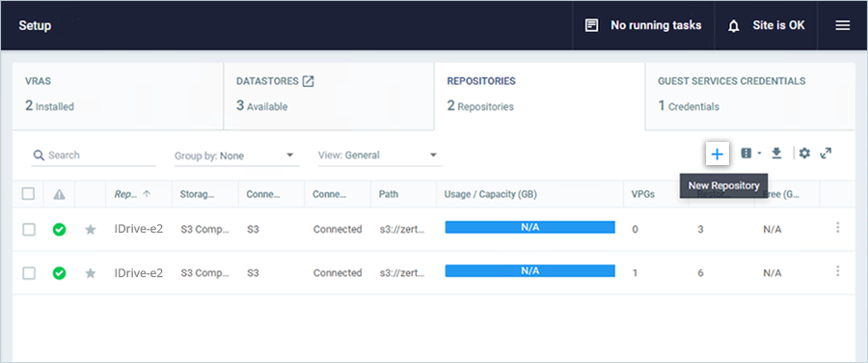This screenshot has height=363, width=868.
Task: Click Connected status in row with 1 VPG
Action: tap(338, 272)
